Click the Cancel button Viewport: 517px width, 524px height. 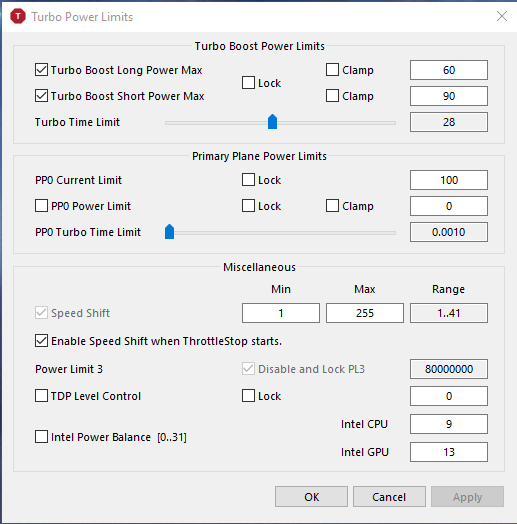click(x=389, y=497)
